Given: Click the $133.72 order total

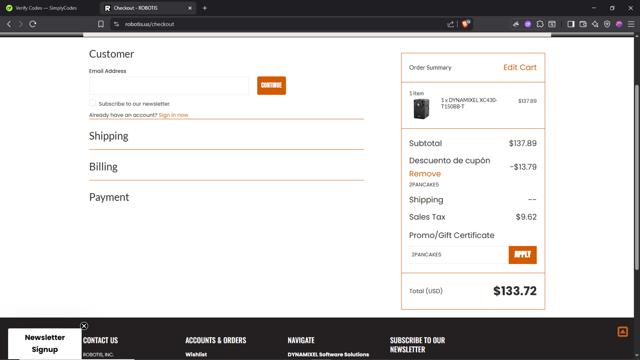Looking at the screenshot, I should tap(515, 291).
